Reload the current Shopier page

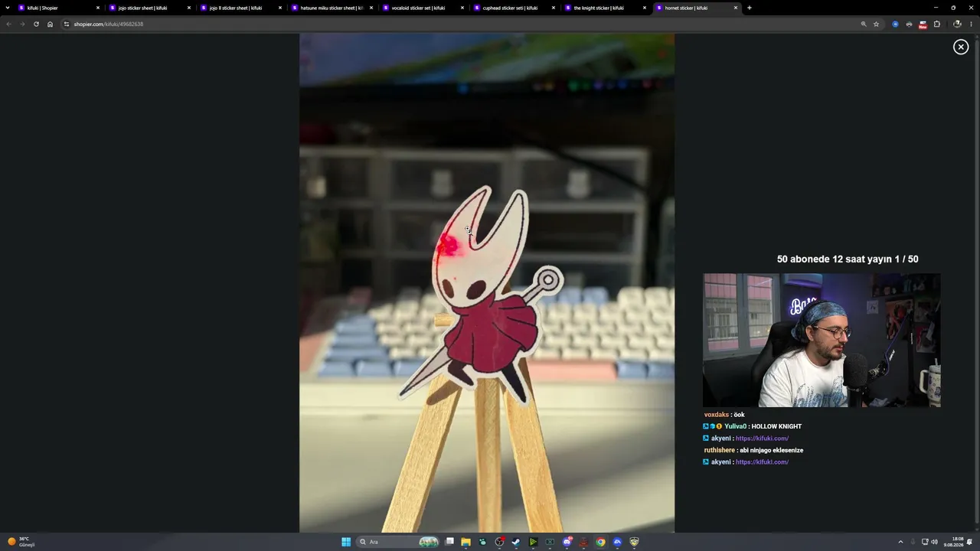[36, 24]
